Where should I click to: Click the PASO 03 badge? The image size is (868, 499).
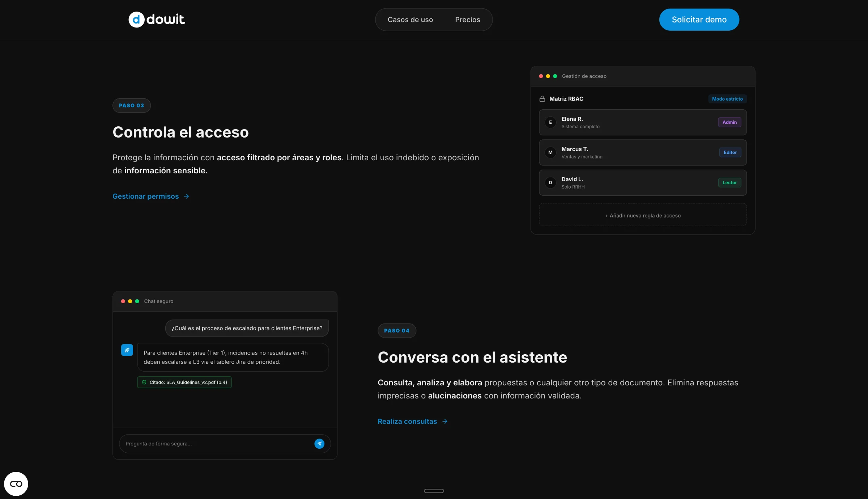(132, 105)
